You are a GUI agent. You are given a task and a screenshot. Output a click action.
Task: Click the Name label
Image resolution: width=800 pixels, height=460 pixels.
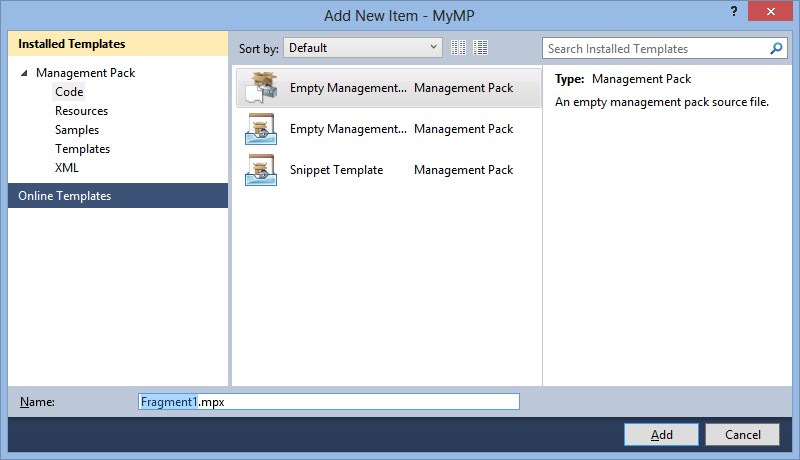[37, 402]
